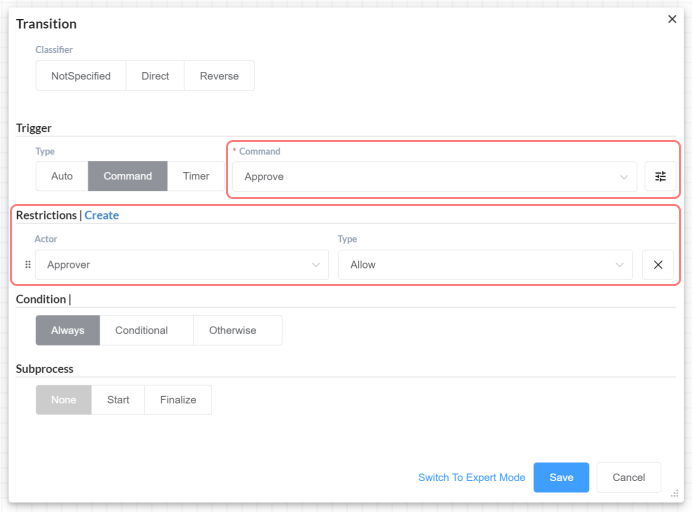Close the Transition dialog
The height and width of the screenshot is (512, 692).
coord(672,19)
